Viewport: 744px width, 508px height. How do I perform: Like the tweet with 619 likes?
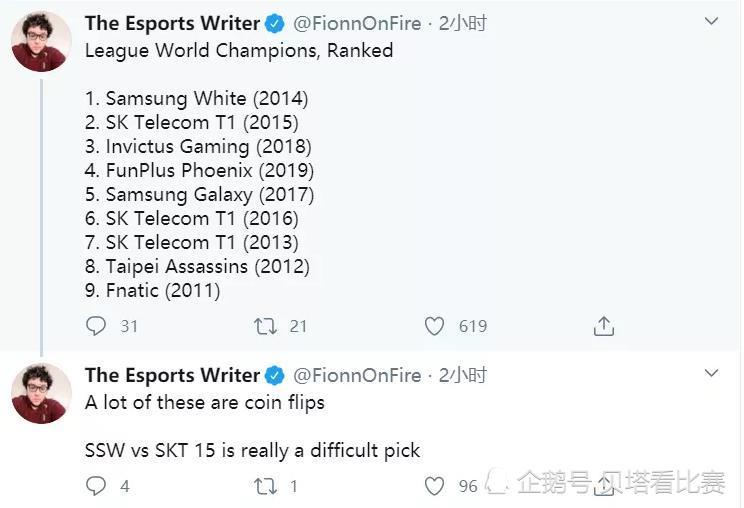coord(434,326)
